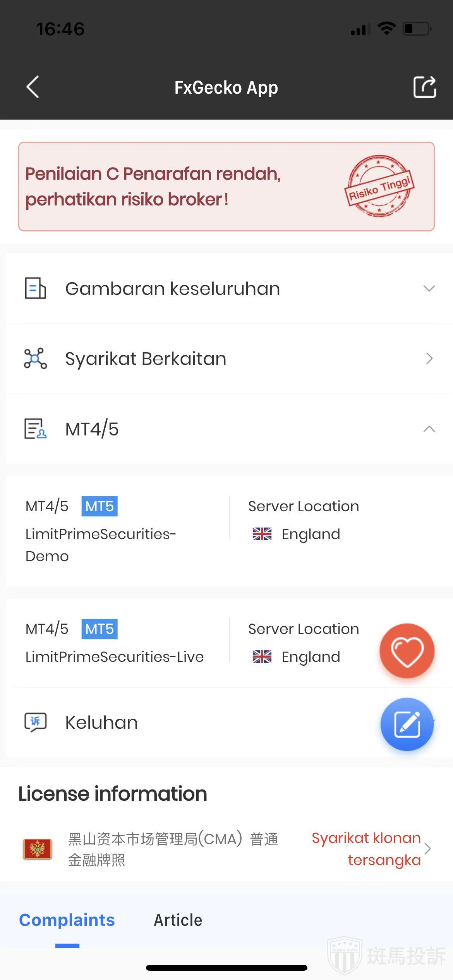This screenshot has width=453, height=980.
Task: Switch to the Complaints tab
Action: [67, 920]
